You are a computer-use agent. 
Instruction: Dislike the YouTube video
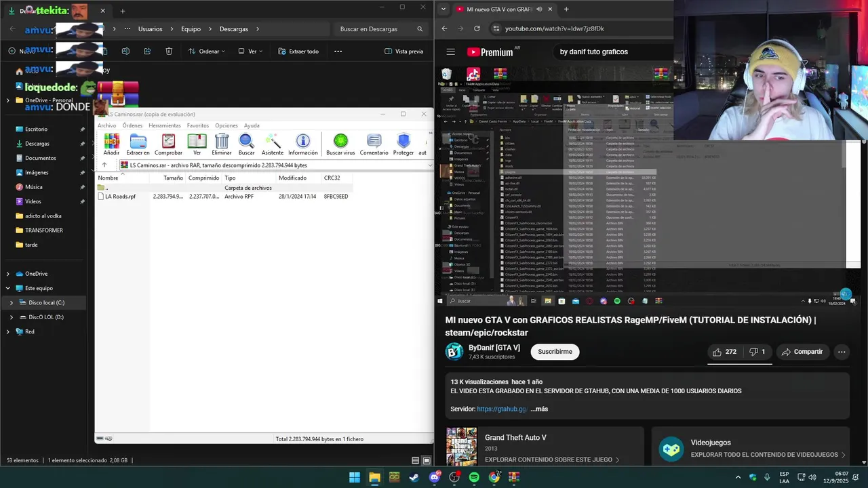pyautogui.click(x=757, y=352)
